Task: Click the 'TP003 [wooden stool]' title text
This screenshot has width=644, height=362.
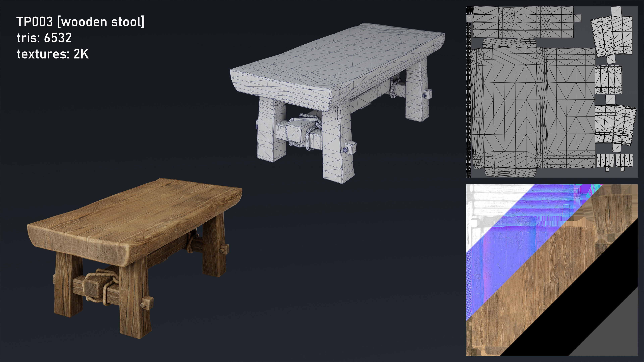Action: point(80,22)
